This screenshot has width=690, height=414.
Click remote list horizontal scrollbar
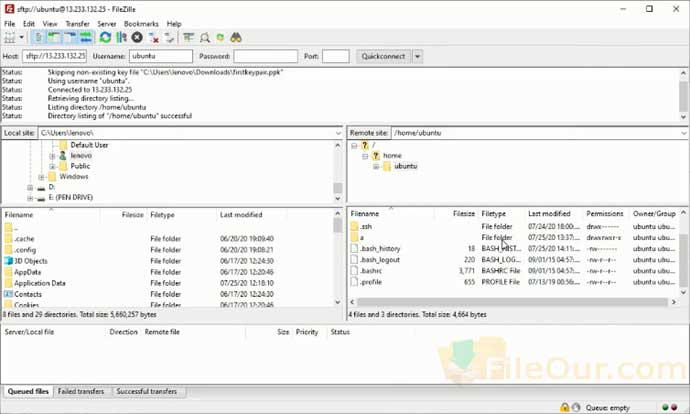coord(513,302)
